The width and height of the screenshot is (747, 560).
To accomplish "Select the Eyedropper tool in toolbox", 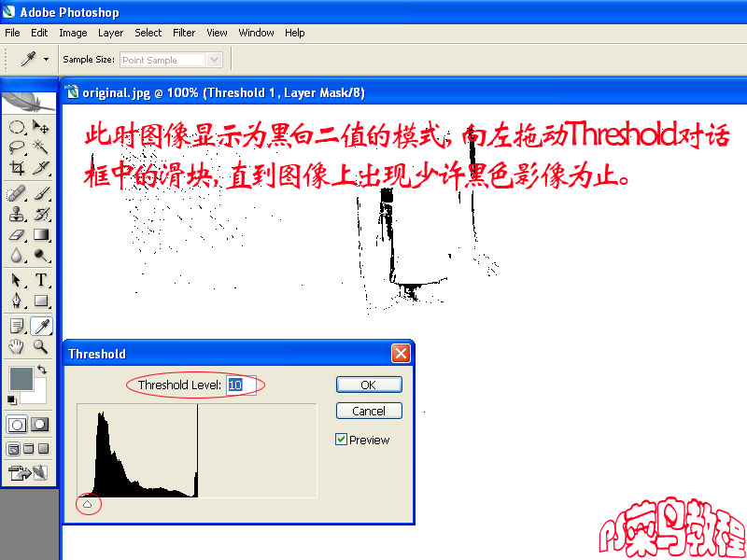I will [41, 326].
